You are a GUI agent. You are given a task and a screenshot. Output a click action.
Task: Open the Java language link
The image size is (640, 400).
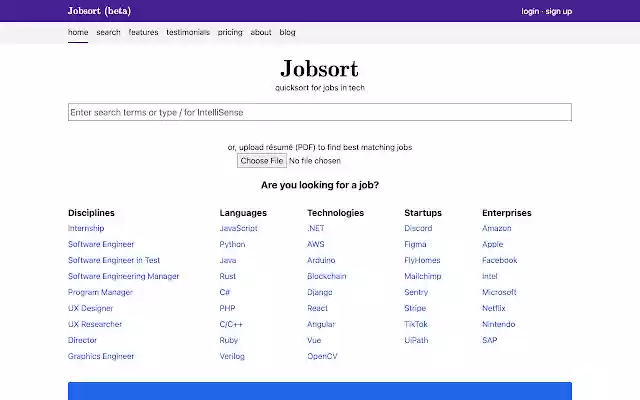228,260
